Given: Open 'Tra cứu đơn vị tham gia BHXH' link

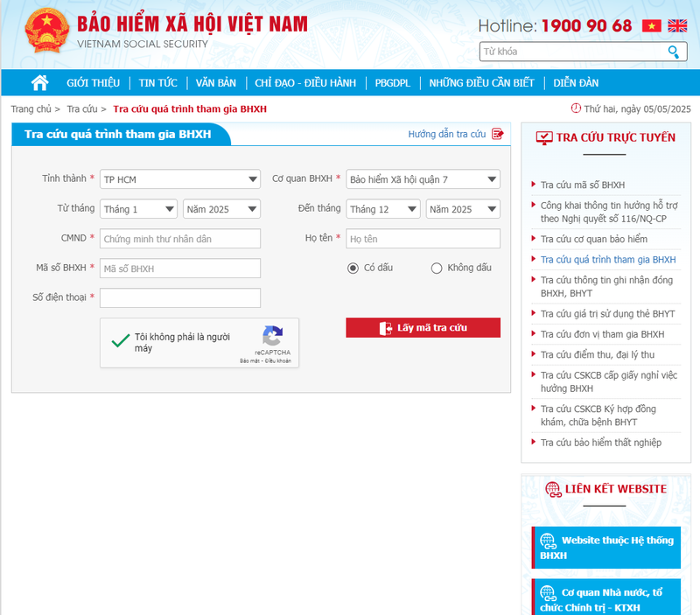Looking at the screenshot, I should [602, 334].
